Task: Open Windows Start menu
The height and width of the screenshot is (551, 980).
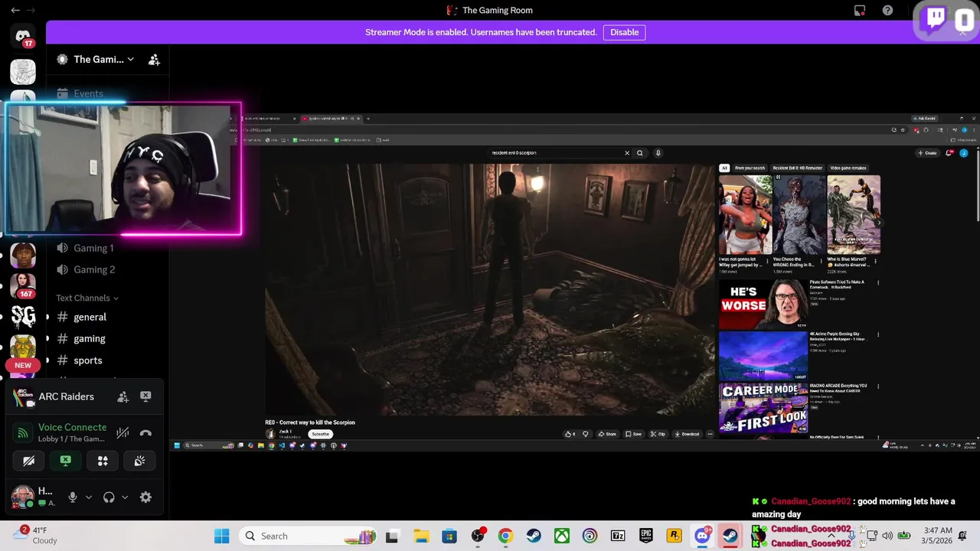Action: pos(221,536)
